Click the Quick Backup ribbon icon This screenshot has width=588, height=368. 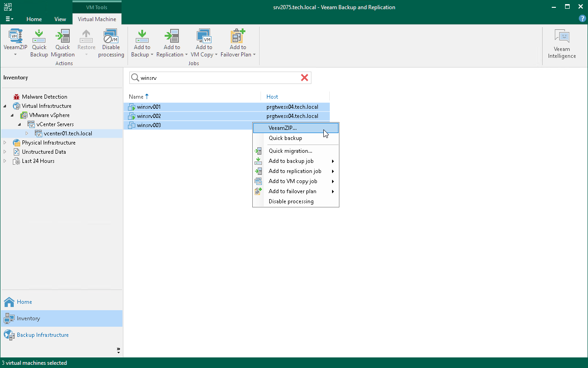tap(39, 41)
